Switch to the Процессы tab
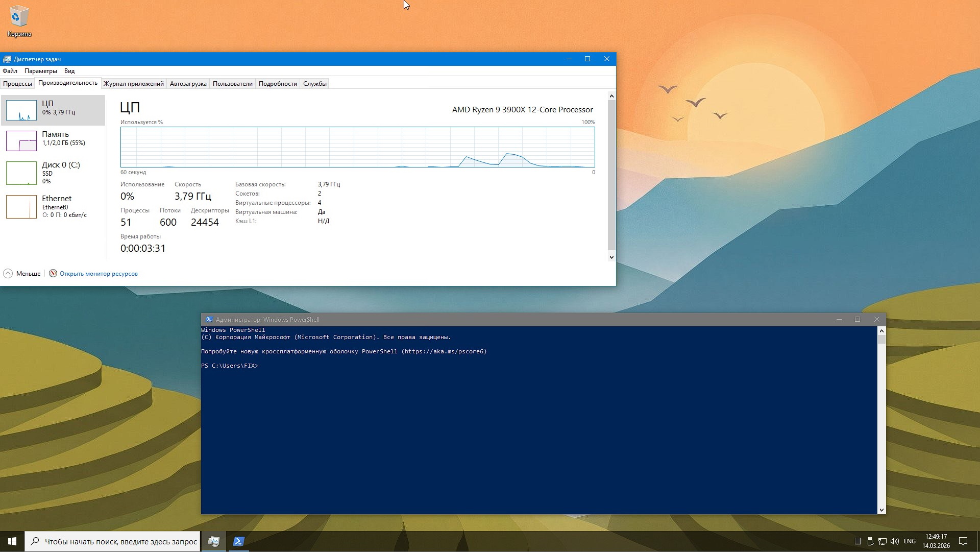980x552 pixels. coord(17,84)
